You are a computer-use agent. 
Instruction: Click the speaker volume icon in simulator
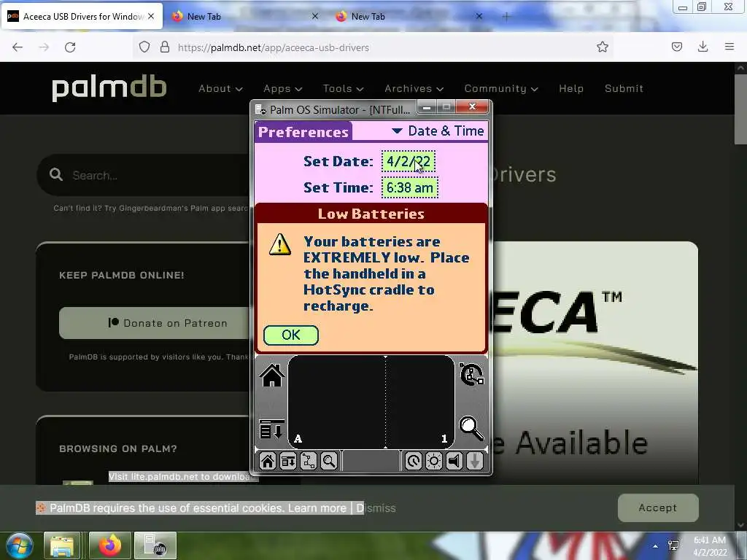tap(454, 461)
